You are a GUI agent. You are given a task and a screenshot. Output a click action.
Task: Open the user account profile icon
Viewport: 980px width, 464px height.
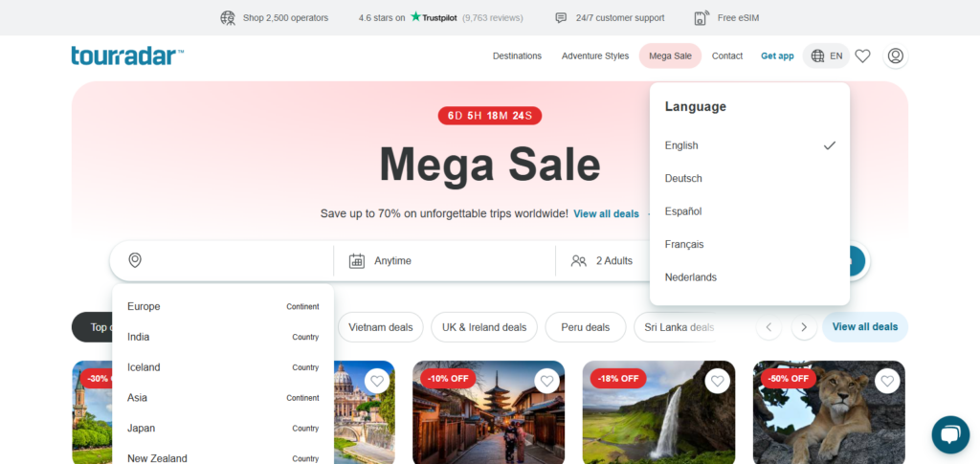[x=895, y=56]
